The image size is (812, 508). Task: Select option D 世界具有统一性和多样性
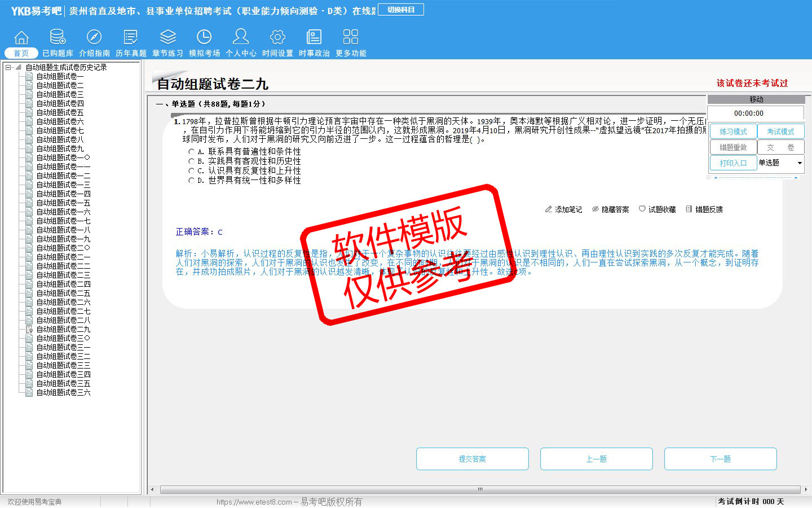[x=191, y=181]
